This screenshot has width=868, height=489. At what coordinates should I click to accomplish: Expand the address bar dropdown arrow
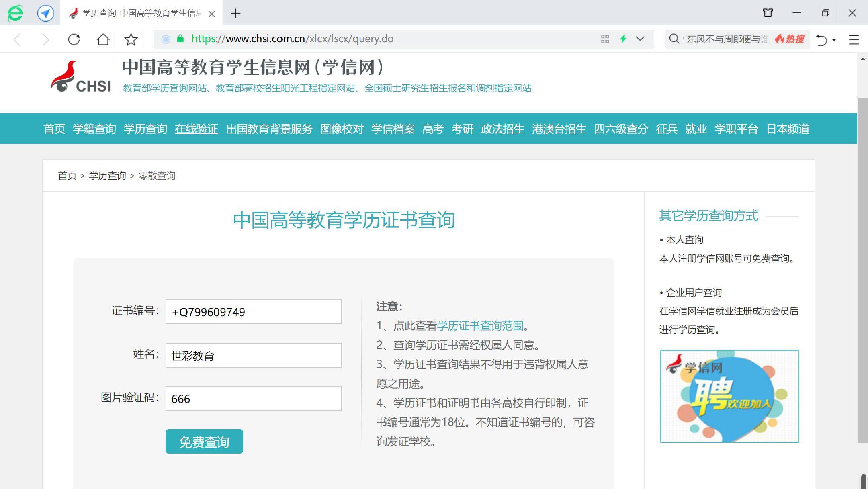pos(640,39)
